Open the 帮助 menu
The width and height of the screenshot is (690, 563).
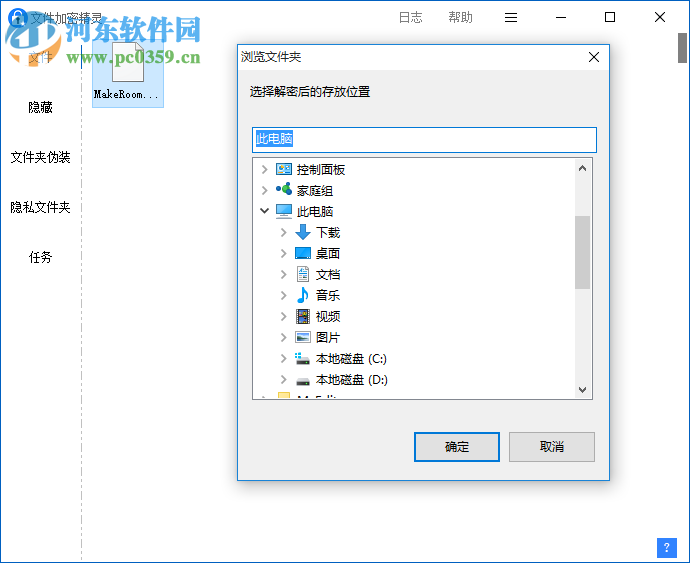pos(460,18)
